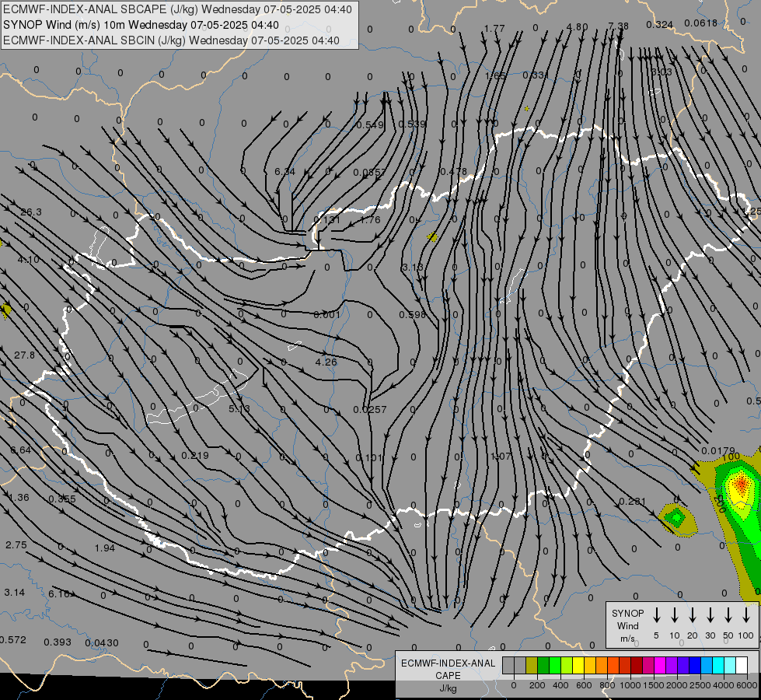The width and height of the screenshot is (761, 700).
Task: Click the 3.13 value on the map
Action: [413, 268]
